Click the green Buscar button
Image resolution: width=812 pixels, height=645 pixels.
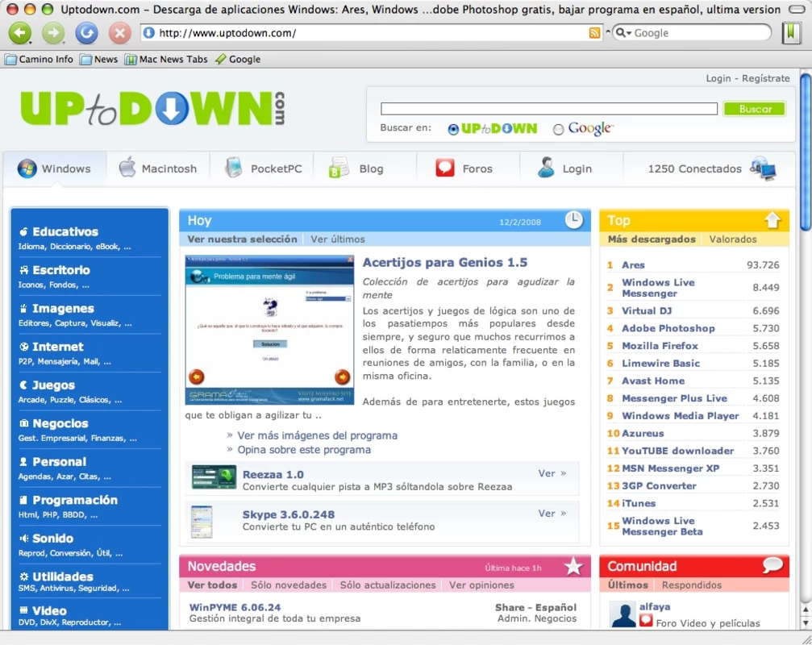(755, 109)
